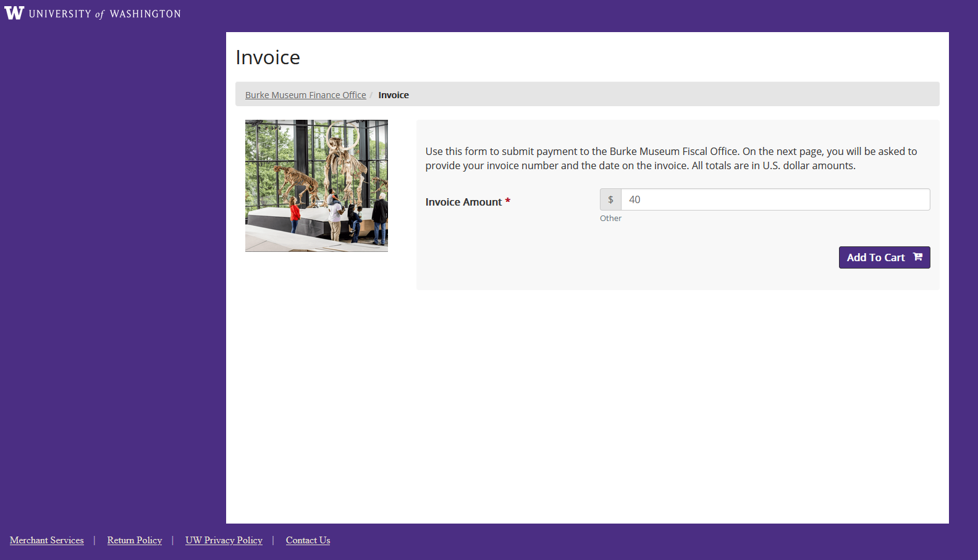This screenshot has width=978, height=560.
Task: Open the Return Policy footer link
Action: click(x=135, y=540)
